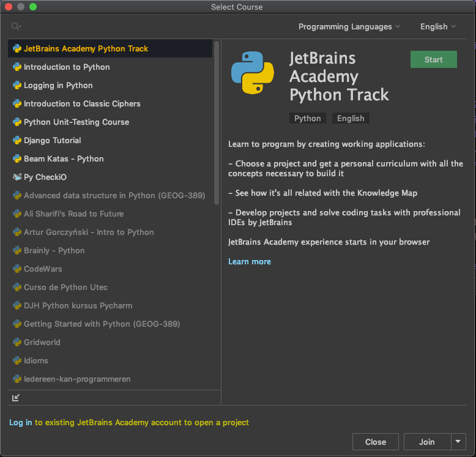Click Python icon beside Django Tutorial
Image resolution: width=476 pixels, height=457 pixels.
17,140
